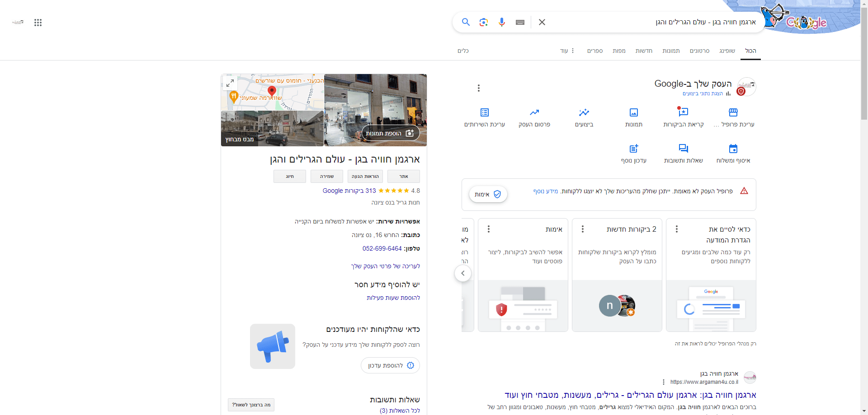
Task: Open the 313 ביקורות Google link
Action: pos(349,191)
